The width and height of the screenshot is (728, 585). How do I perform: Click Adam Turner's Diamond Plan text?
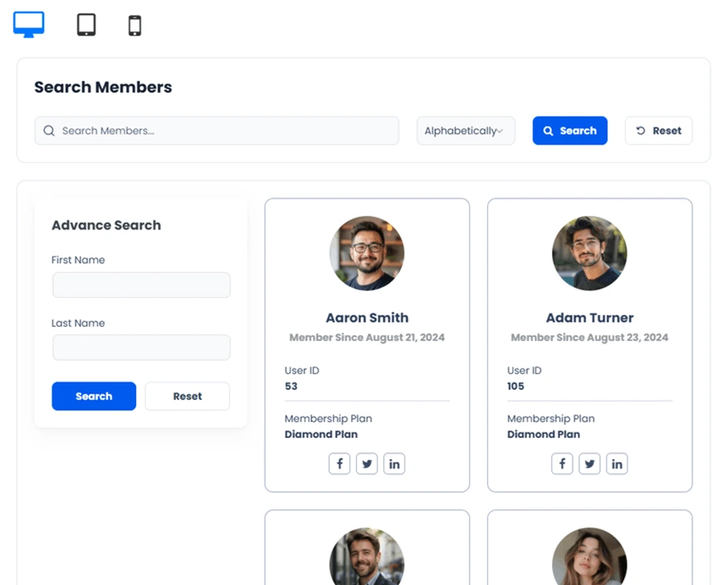(x=543, y=435)
